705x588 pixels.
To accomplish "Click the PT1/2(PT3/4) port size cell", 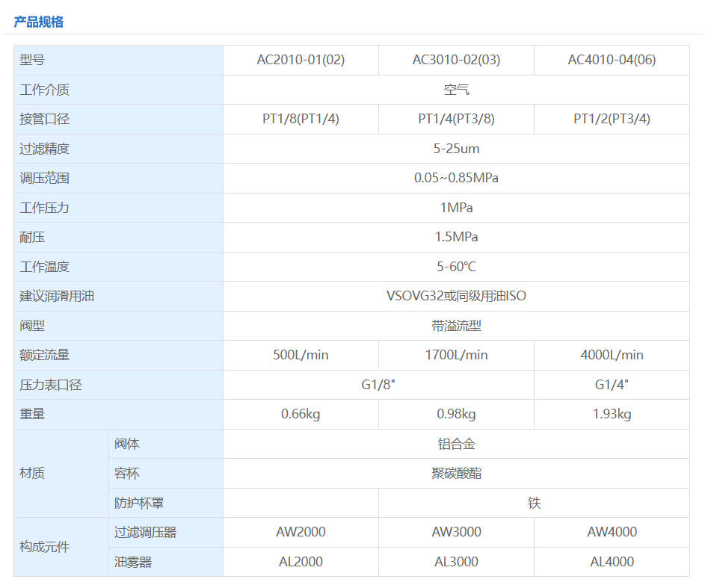I will click(x=612, y=119).
